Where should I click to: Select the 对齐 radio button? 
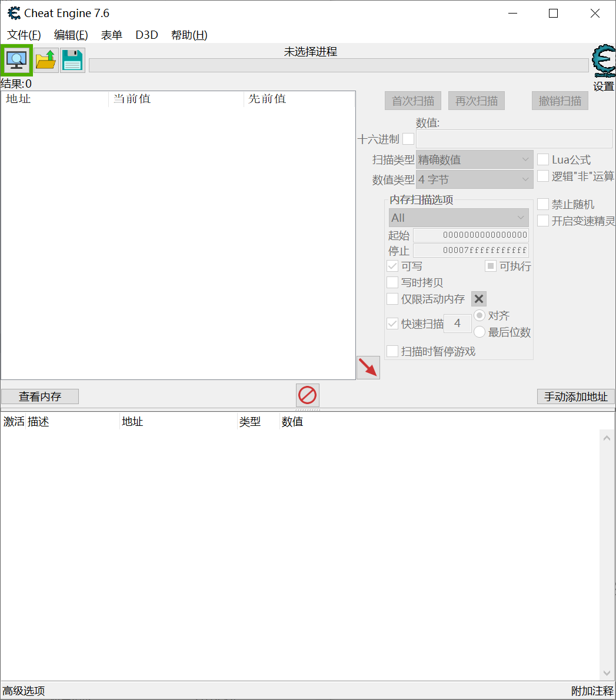pos(480,316)
